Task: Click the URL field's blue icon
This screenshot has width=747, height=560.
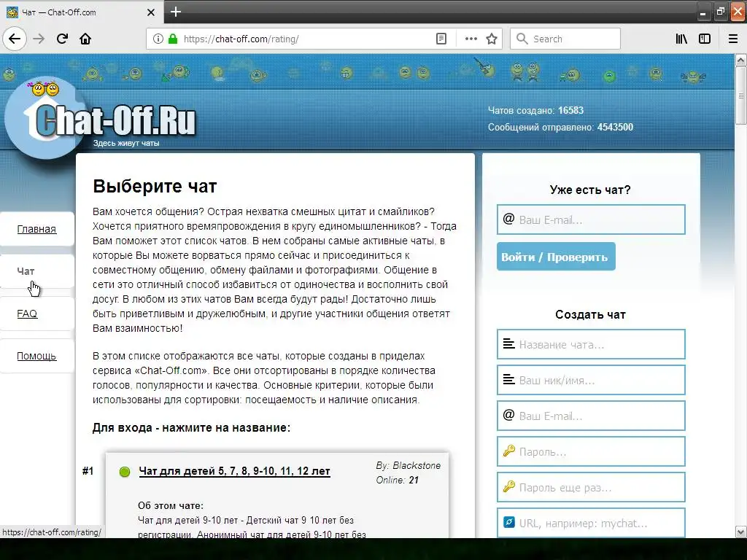Action: coord(509,522)
